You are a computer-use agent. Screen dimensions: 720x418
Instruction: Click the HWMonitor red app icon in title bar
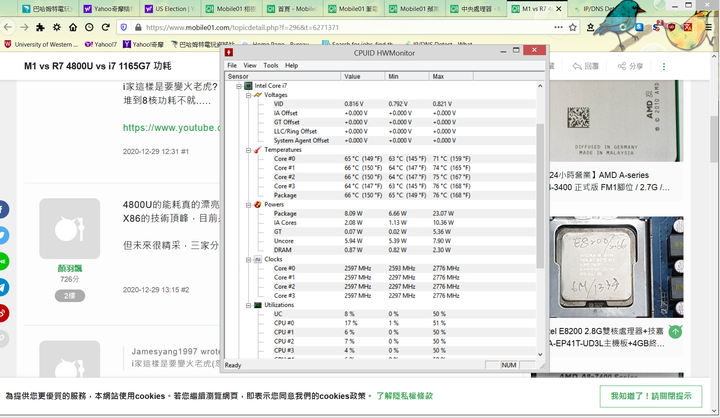pyautogui.click(x=229, y=52)
